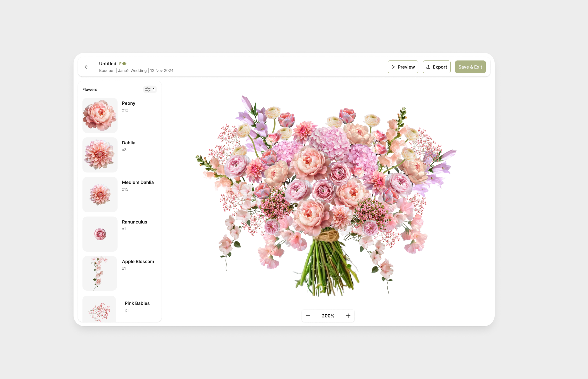This screenshot has width=588, height=379.
Task: Click the Apple Blossom label
Action: click(138, 261)
